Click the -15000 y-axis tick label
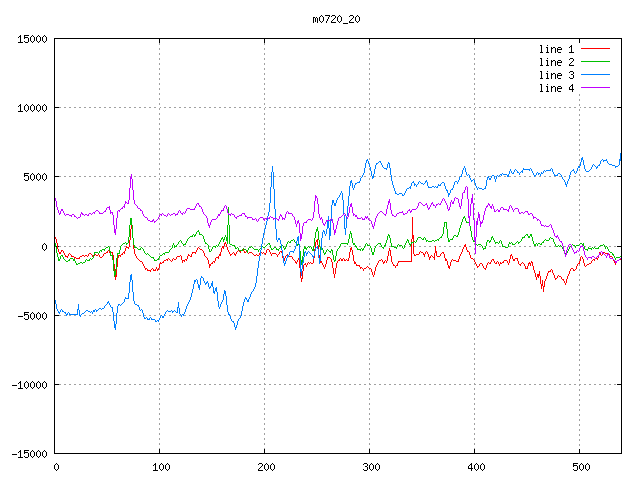The height and width of the screenshot is (480, 640). 27,453
